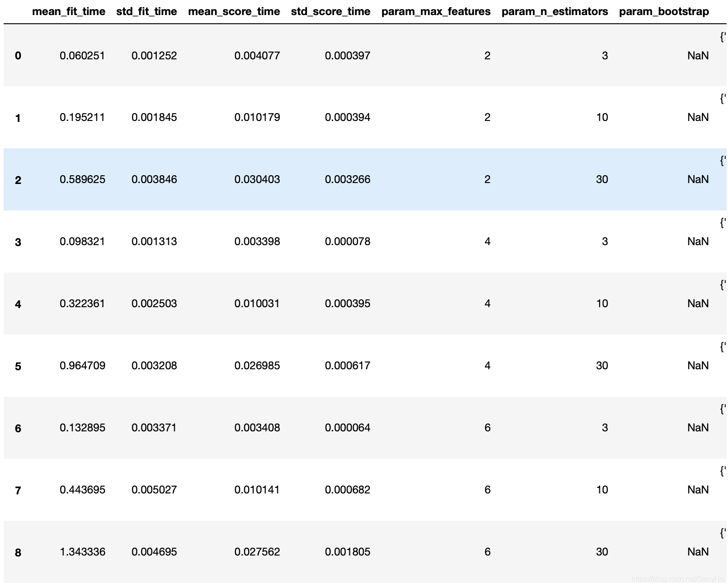728x587 pixels.
Task: Click mean_fit_time value 0.195211
Action: [x=83, y=117]
